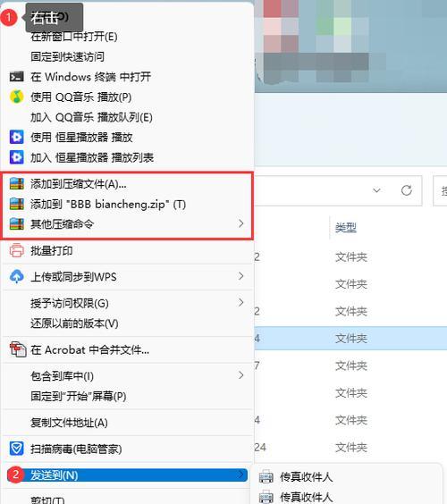The width and height of the screenshot is (447, 504).
Task: Click the WPS cloud upload icon
Action: [x=16, y=277]
